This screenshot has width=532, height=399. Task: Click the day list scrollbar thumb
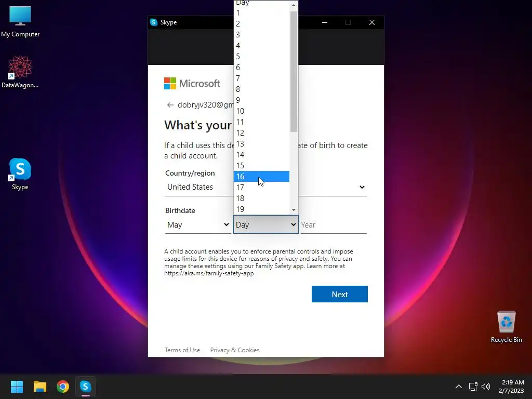pyautogui.click(x=294, y=71)
